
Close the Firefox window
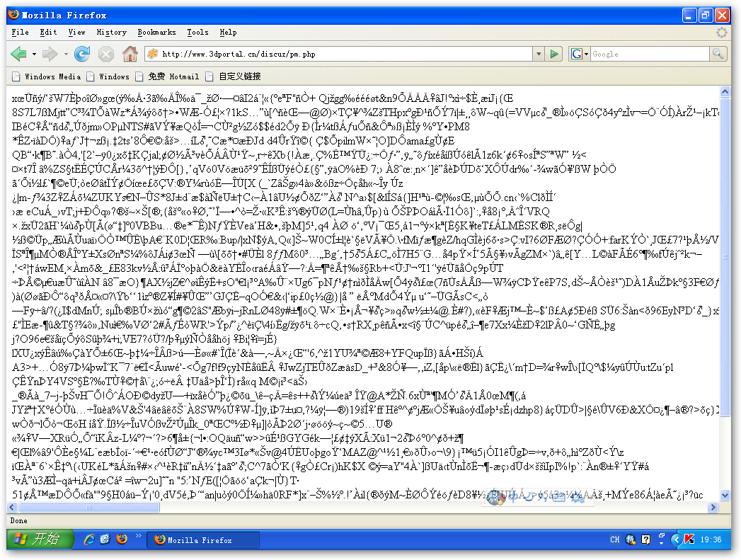pyautogui.click(x=722, y=16)
